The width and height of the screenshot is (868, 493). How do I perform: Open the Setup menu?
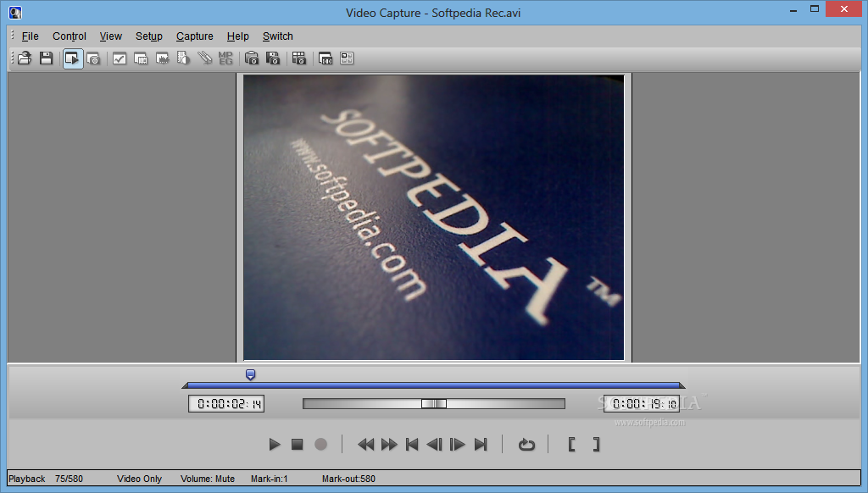click(x=149, y=36)
